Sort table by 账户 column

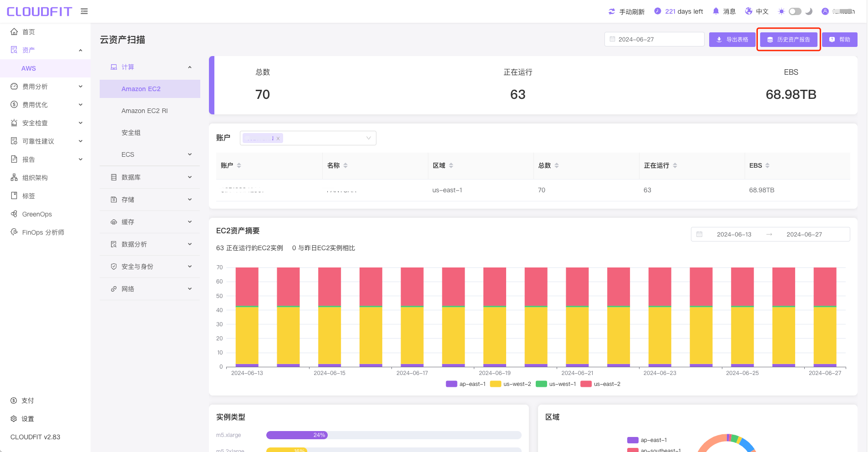239,165
